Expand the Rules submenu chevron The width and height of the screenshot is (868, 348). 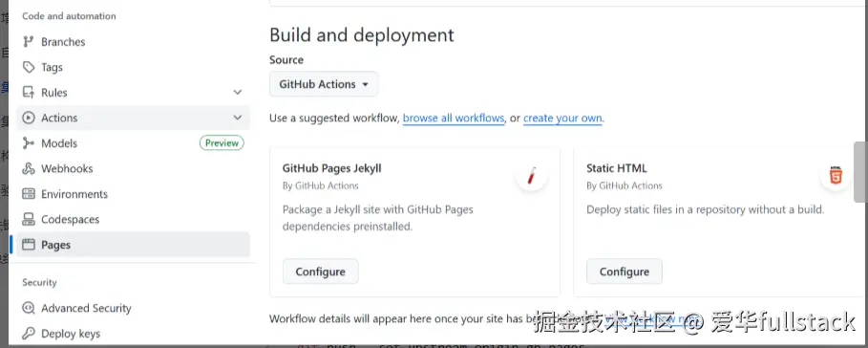click(238, 93)
